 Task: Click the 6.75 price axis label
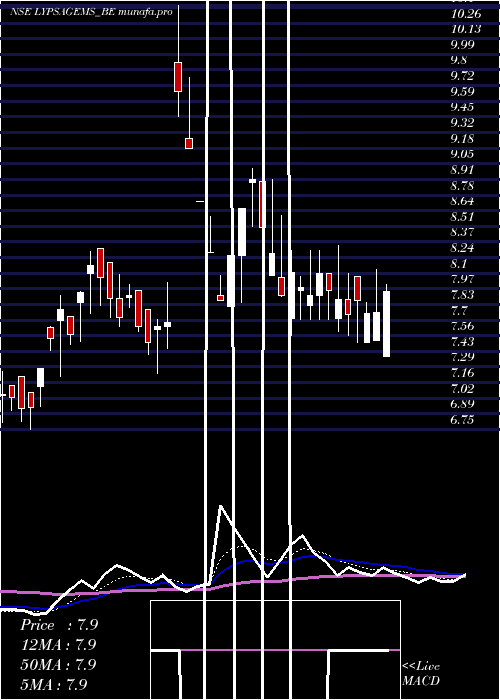(x=462, y=420)
